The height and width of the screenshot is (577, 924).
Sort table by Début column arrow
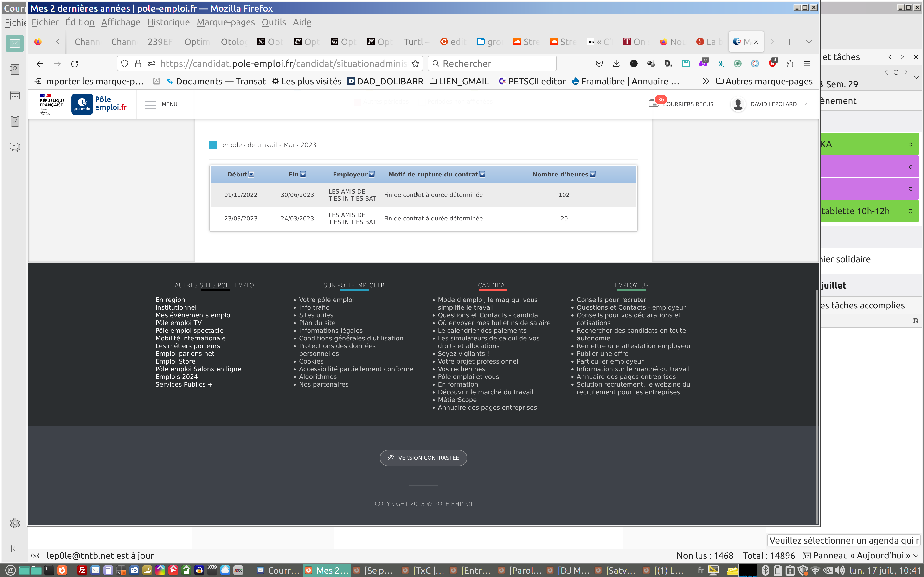click(251, 174)
